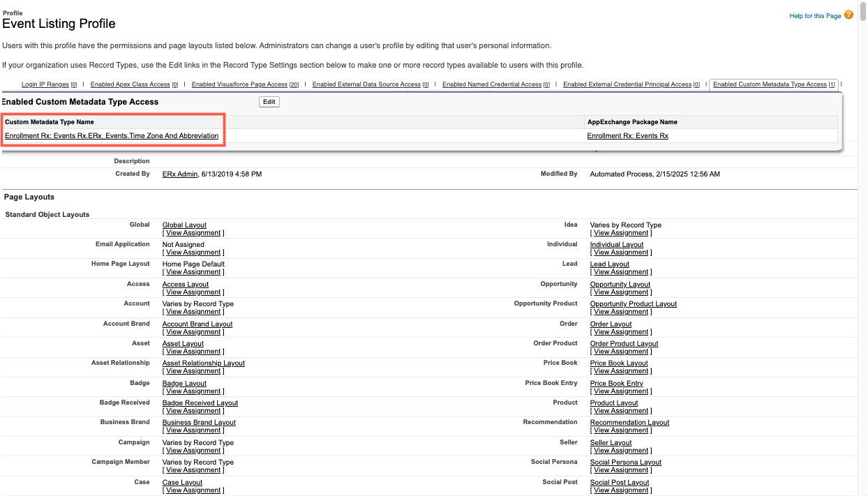
Task: Open the Social Persona Layout link
Action: (x=625, y=463)
